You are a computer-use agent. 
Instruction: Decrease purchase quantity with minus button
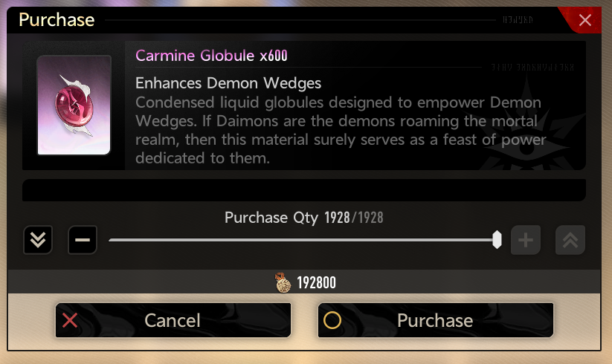click(x=83, y=240)
